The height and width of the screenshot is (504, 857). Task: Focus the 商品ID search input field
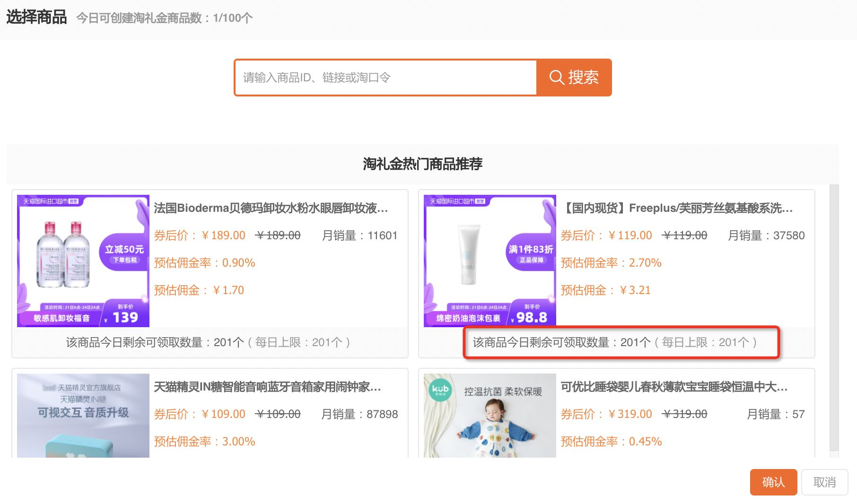click(x=385, y=78)
